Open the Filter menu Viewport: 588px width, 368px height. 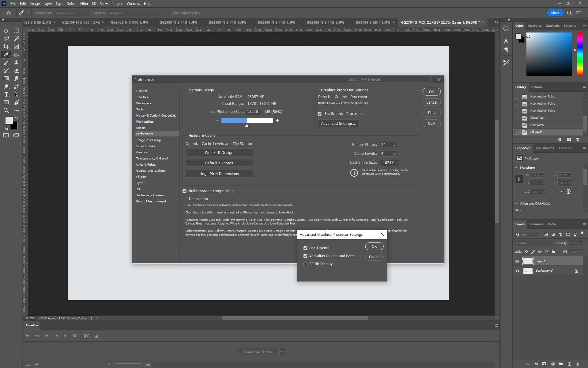point(84,4)
